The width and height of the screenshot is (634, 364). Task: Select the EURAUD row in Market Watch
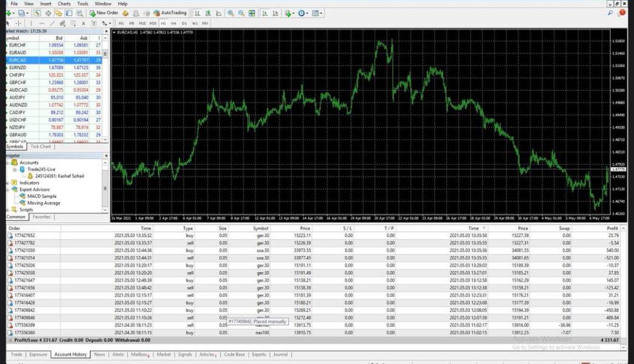click(18, 53)
